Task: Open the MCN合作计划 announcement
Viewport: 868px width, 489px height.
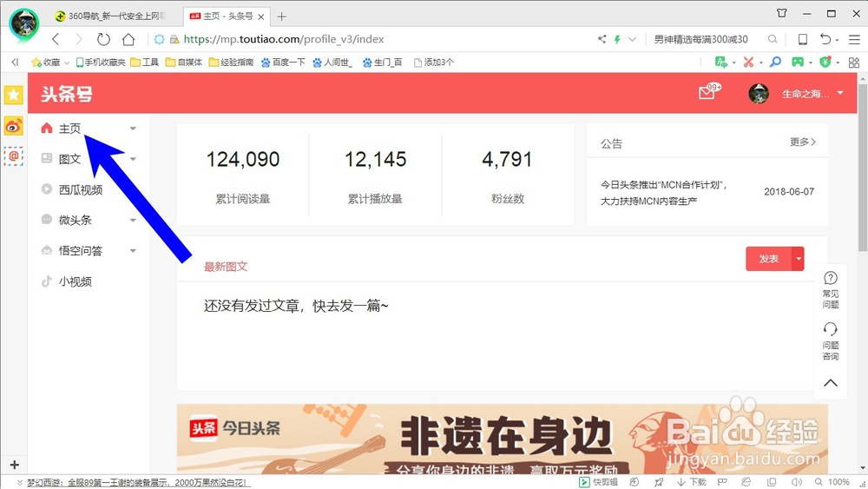Action: tap(663, 192)
